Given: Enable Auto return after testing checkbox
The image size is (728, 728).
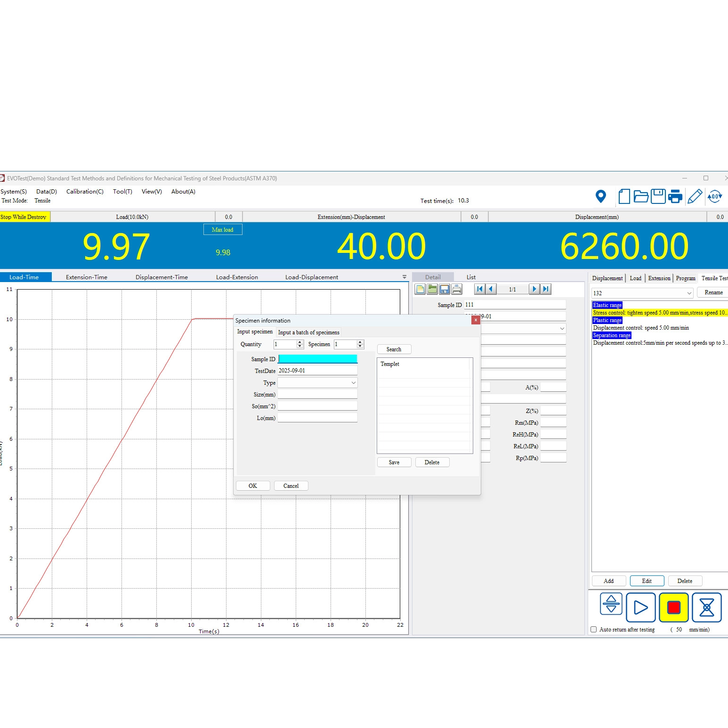Looking at the screenshot, I should click(x=594, y=630).
